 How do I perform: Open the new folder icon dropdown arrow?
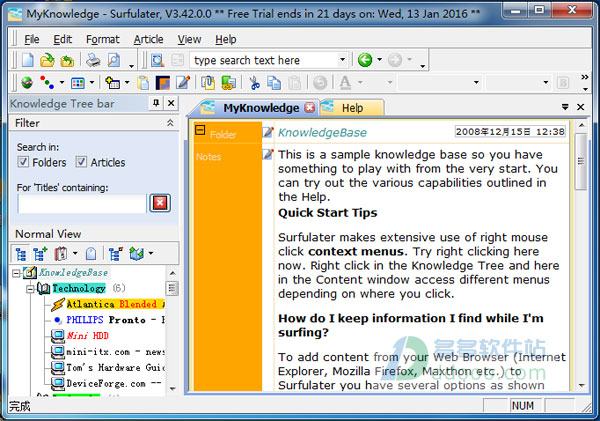[127, 82]
